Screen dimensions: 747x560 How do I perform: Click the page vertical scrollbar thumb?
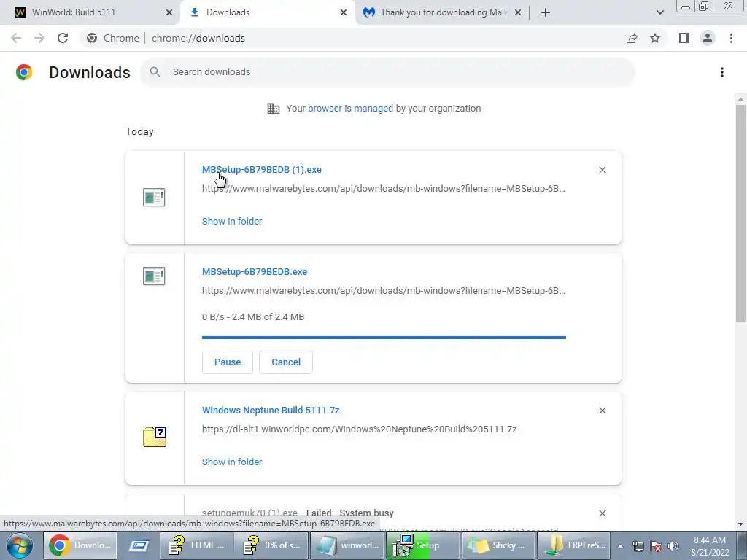(x=740, y=214)
